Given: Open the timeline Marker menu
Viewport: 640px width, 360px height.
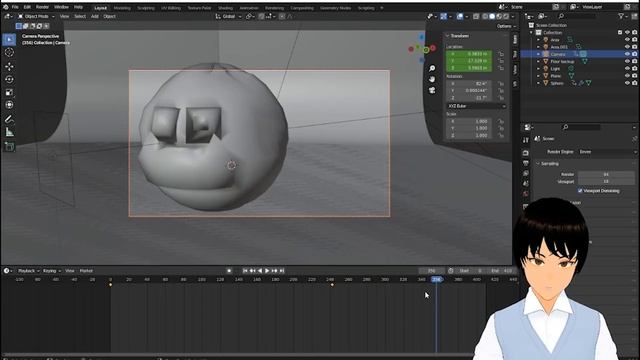Looking at the screenshot, I should coord(86,271).
